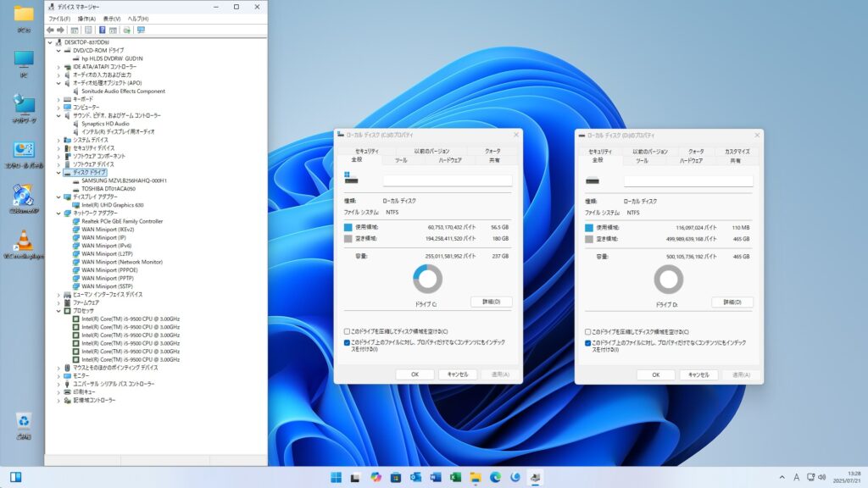This screenshot has height=488, width=868.
Task: Collapse the プロセッサ processor node
Action: tap(58, 311)
